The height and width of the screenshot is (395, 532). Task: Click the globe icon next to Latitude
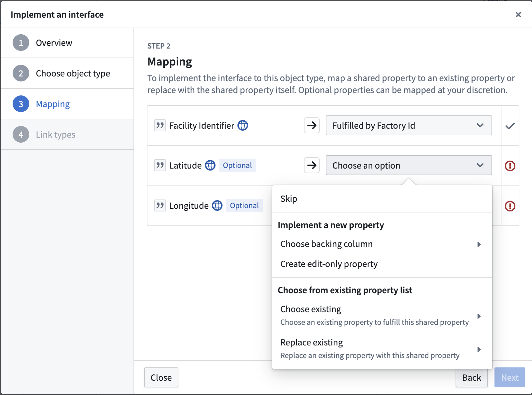click(210, 165)
